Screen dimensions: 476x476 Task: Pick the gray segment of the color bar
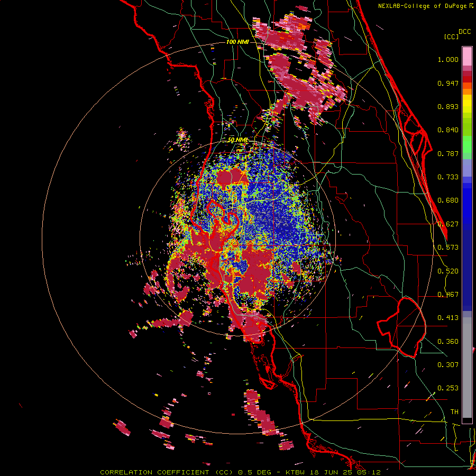pyautogui.click(x=467, y=368)
